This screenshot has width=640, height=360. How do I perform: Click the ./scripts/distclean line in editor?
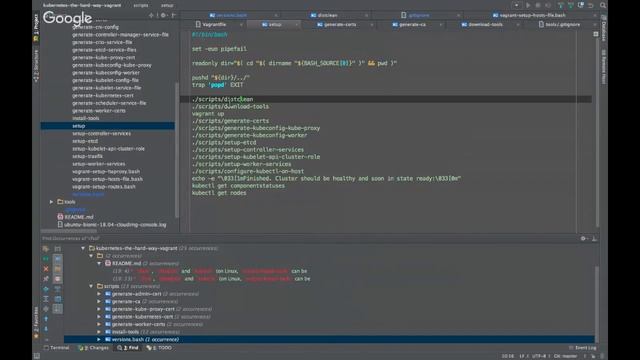222,99
